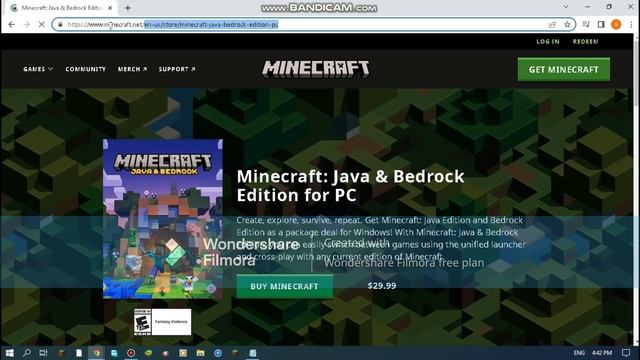Click the white document icon on taskbar
640x360 pixels.
[x=79, y=353]
